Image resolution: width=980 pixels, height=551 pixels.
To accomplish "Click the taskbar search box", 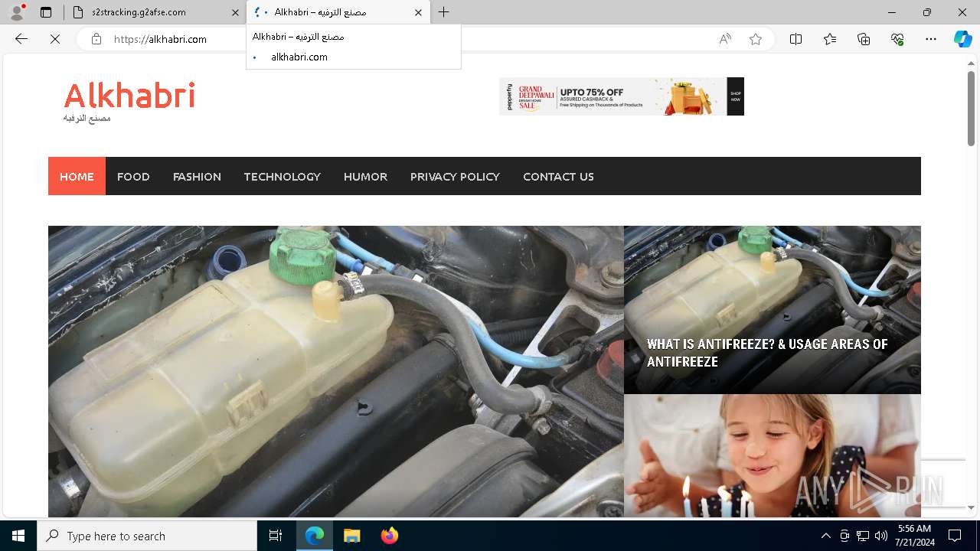I will point(147,536).
